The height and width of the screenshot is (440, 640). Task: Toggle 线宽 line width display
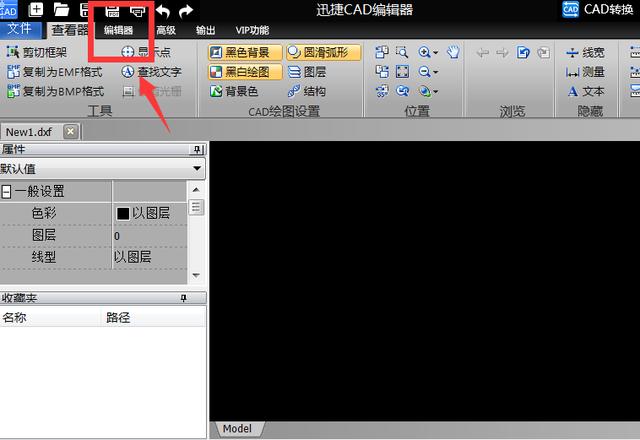585,52
